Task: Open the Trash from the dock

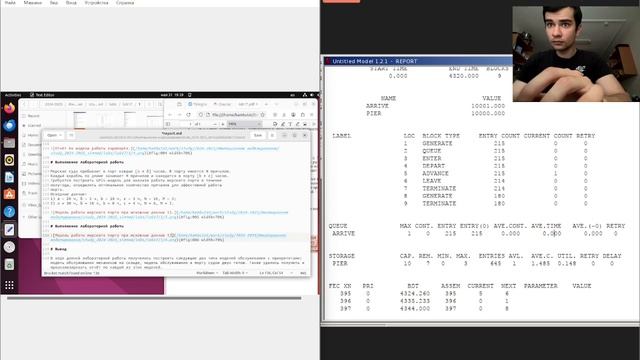Action: (x=9, y=264)
